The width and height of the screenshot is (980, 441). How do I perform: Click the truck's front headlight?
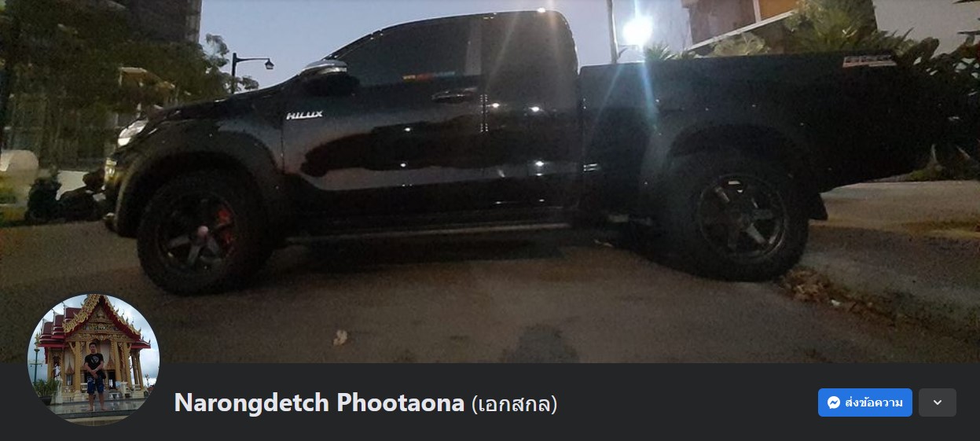[x=130, y=133]
